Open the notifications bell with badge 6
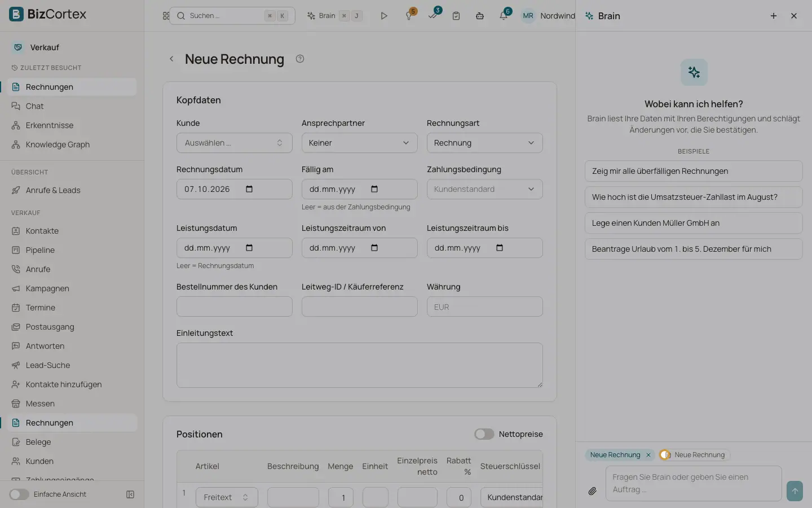The image size is (812, 508). [504, 16]
